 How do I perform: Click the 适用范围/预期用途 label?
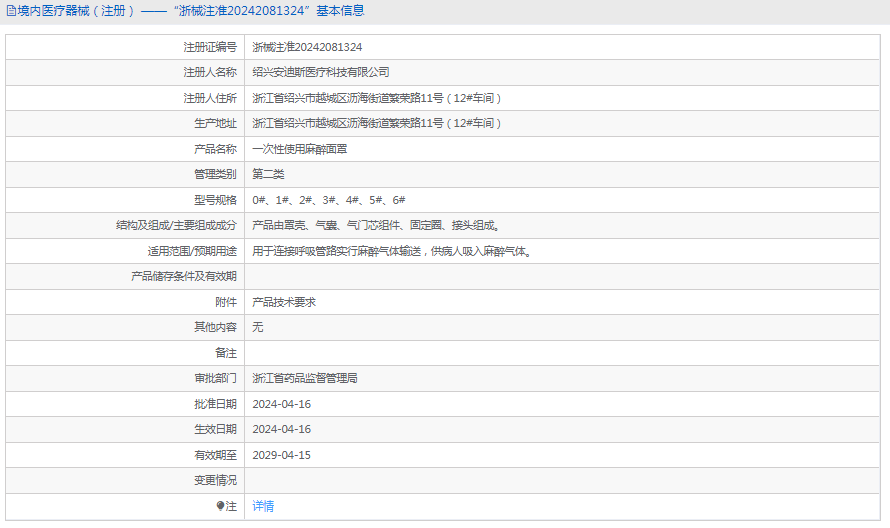(x=192, y=251)
